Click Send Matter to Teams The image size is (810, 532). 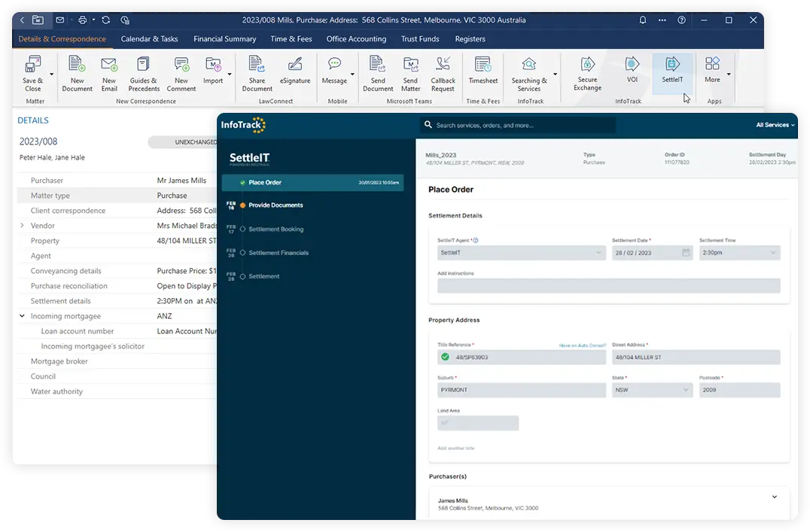pyautogui.click(x=411, y=74)
